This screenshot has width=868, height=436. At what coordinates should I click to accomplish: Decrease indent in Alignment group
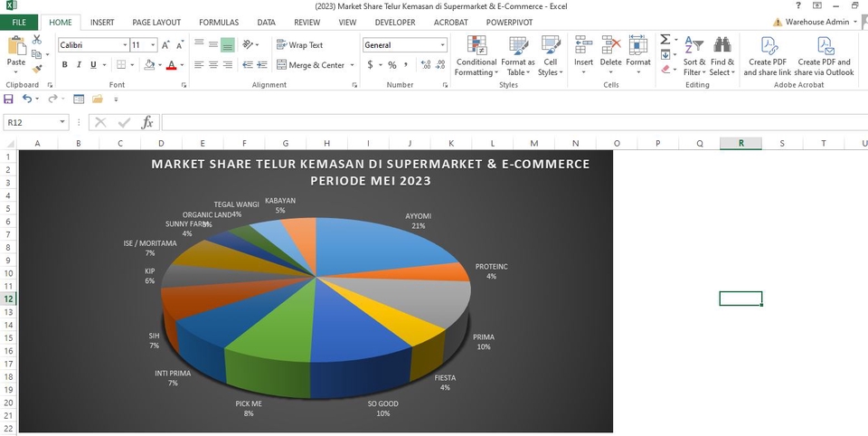click(x=248, y=65)
